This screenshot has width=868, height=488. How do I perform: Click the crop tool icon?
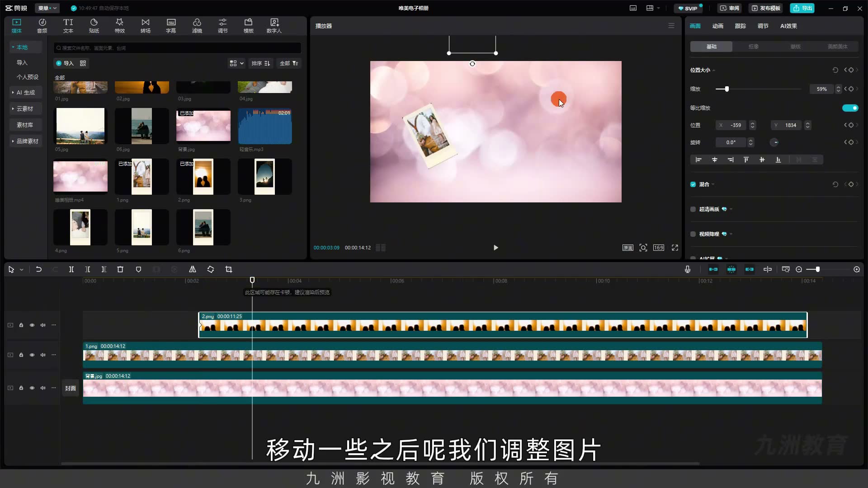pyautogui.click(x=229, y=269)
